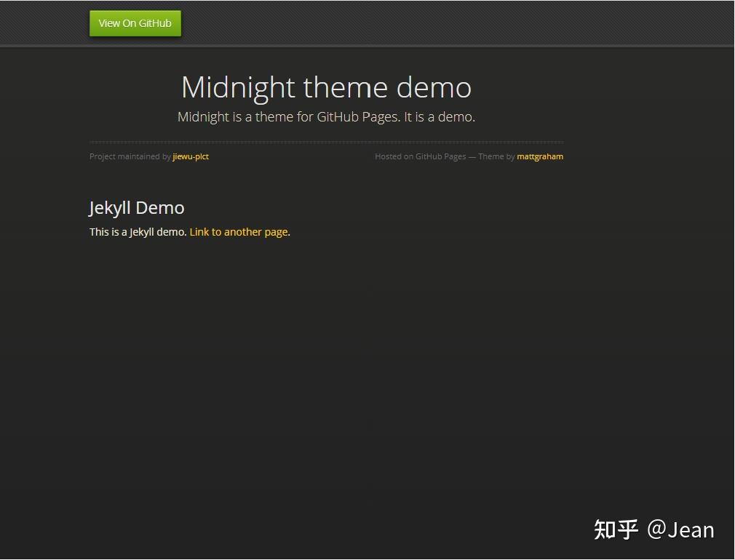Click the View On GitHub button's drop shadow edge

coord(135,36)
